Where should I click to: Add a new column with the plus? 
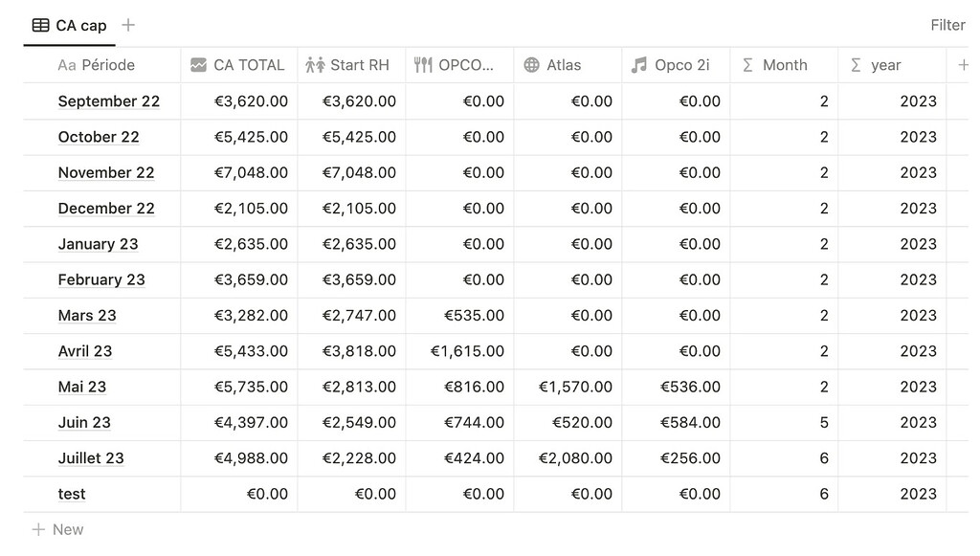pyautogui.click(x=963, y=65)
